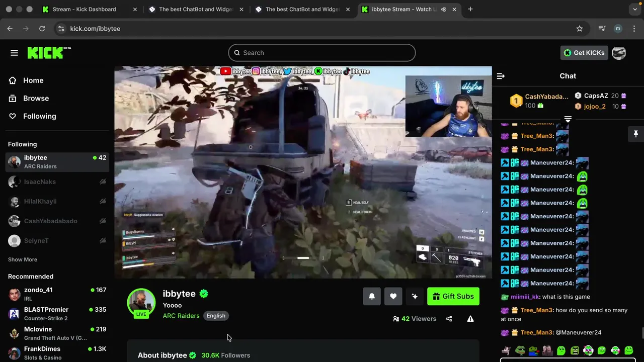Image resolution: width=644 pixels, height=362 pixels.
Task: Expand following list with Show More
Action: [x=23, y=259]
